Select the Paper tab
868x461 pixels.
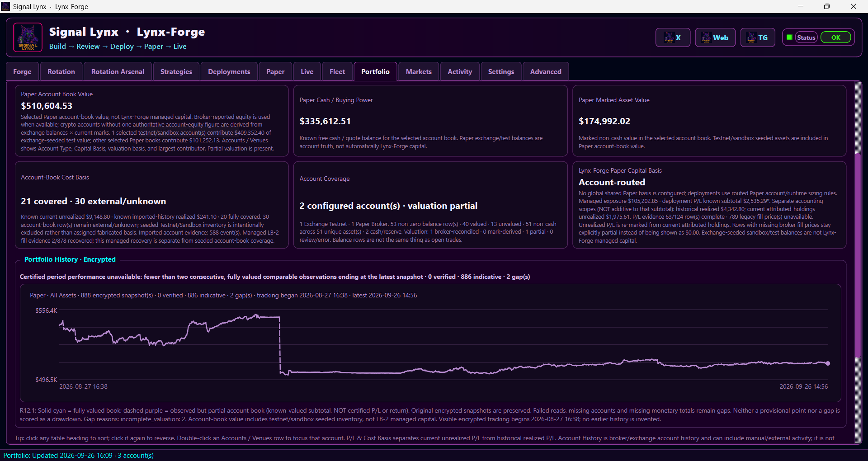(x=275, y=72)
